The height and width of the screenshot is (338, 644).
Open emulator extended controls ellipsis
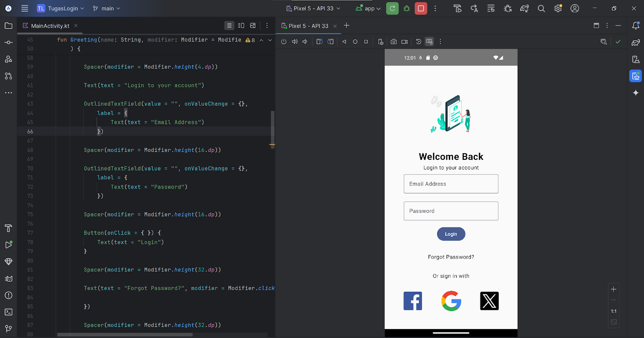tap(440, 41)
